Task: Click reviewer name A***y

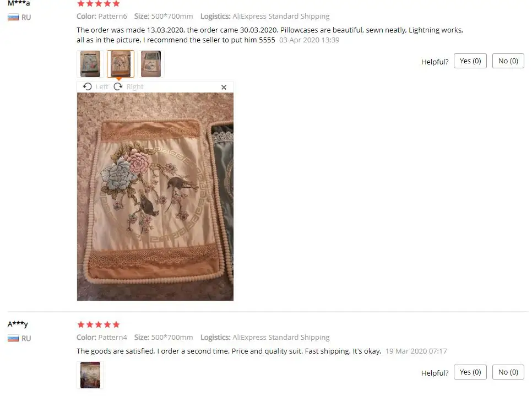Action: pos(18,324)
